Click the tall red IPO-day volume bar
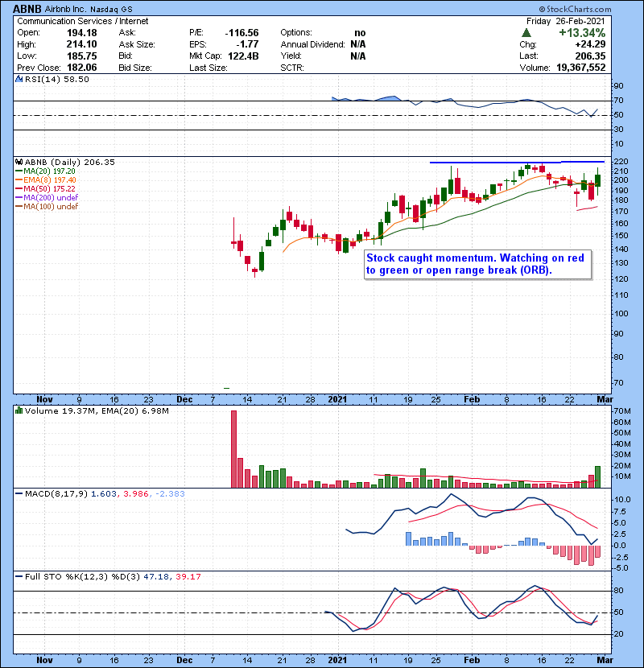 click(x=233, y=449)
